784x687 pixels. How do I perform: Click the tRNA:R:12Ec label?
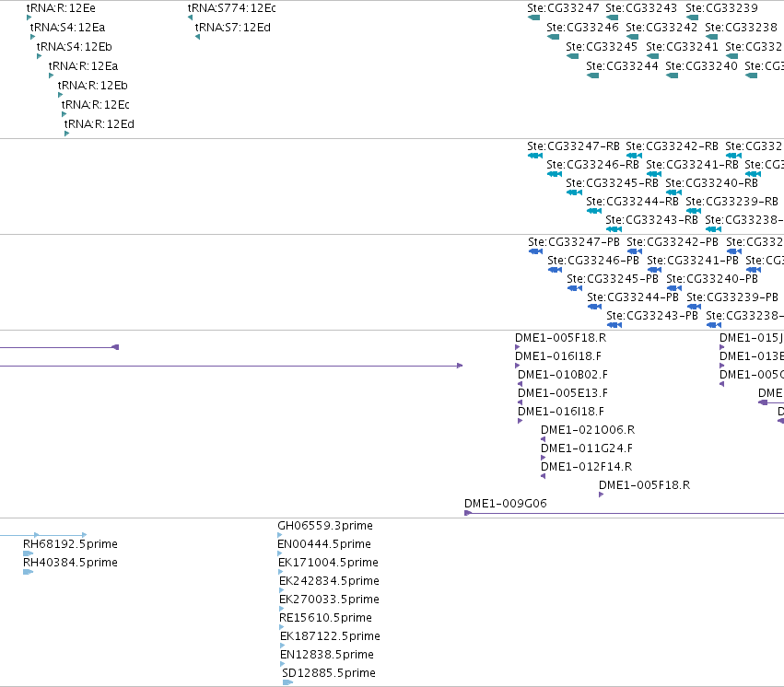pos(95,105)
